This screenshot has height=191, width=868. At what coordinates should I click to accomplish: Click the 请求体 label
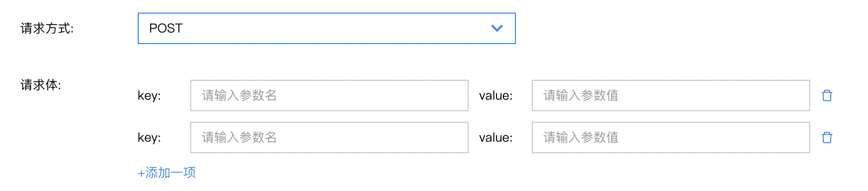(40, 85)
